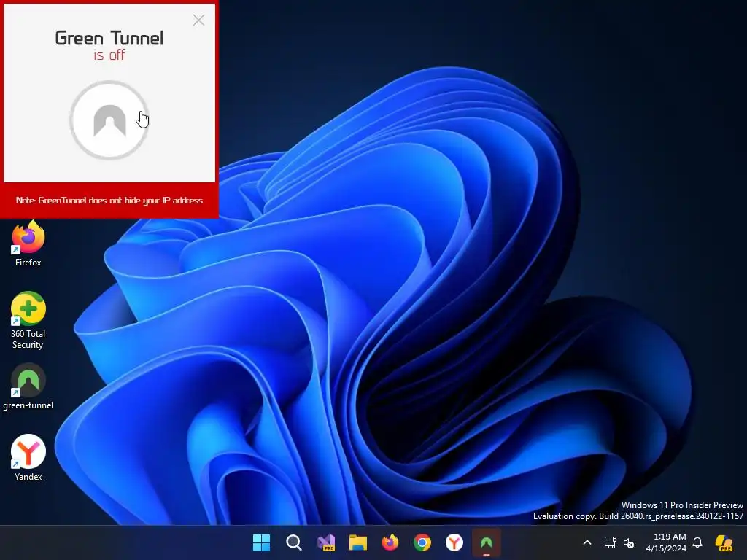Open the Windows Start menu
This screenshot has height=560, width=747.
click(x=262, y=542)
